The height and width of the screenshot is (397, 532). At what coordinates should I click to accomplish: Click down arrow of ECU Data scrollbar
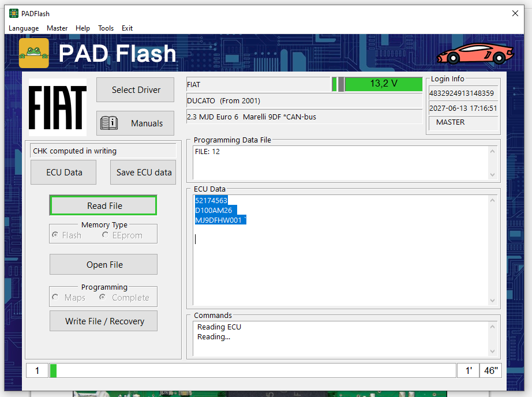click(493, 300)
